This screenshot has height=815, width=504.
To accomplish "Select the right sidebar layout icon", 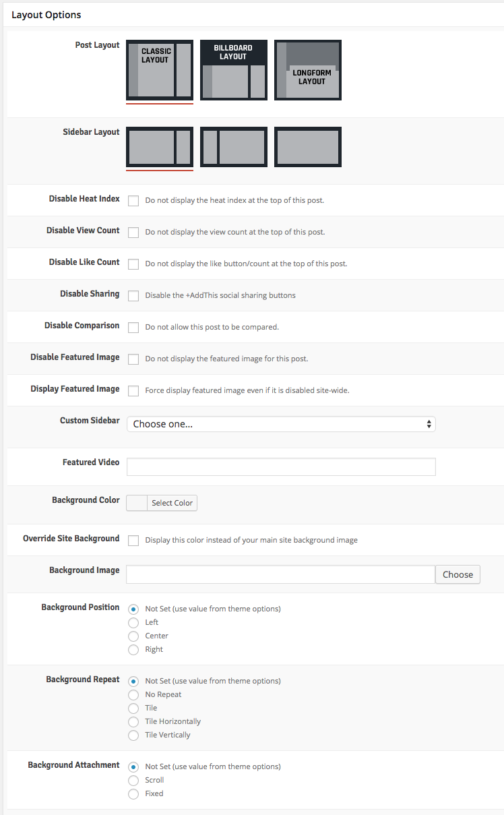I will (160, 147).
